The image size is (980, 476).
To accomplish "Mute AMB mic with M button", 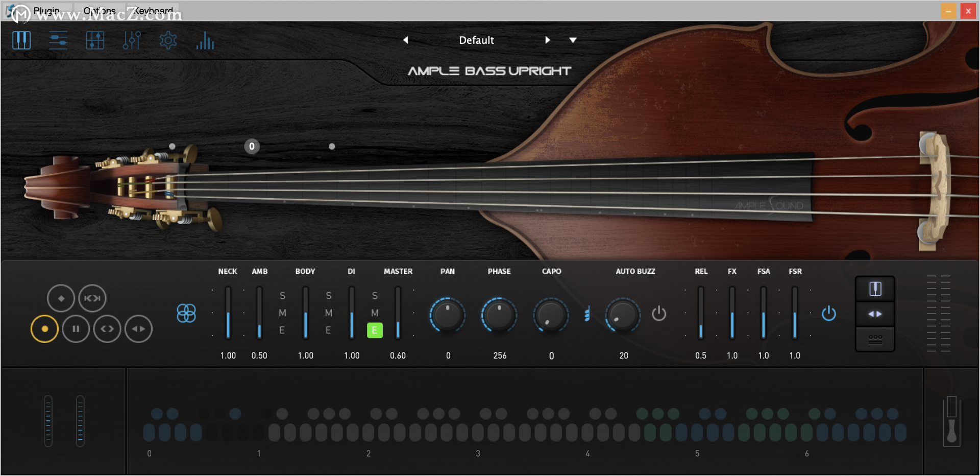I will (x=282, y=313).
